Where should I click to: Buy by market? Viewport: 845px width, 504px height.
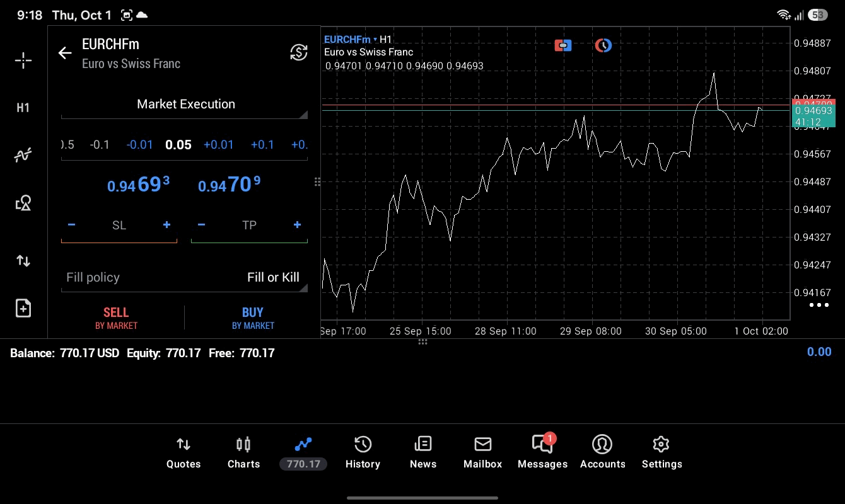click(253, 318)
